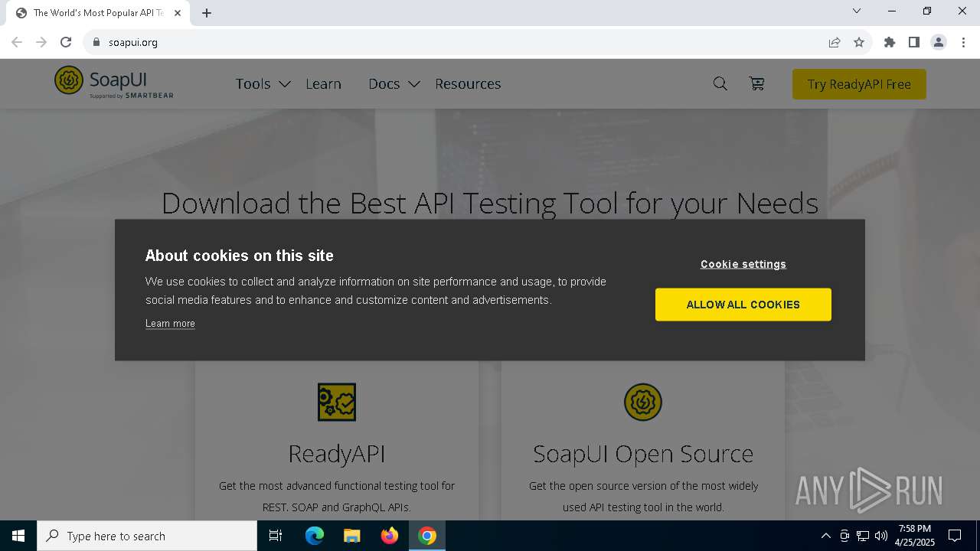Screen dimensions: 980x551
Task: Click the SoapUI Open Source product icon
Action: coord(643,402)
